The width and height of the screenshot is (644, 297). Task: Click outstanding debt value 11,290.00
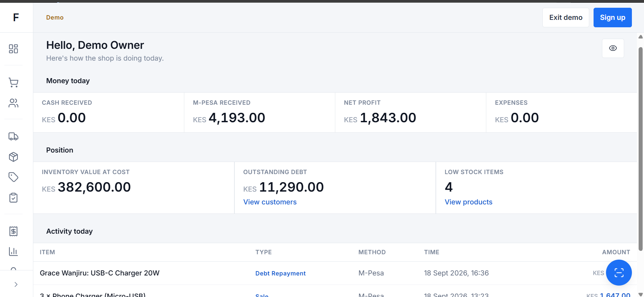[x=291, y=187]
